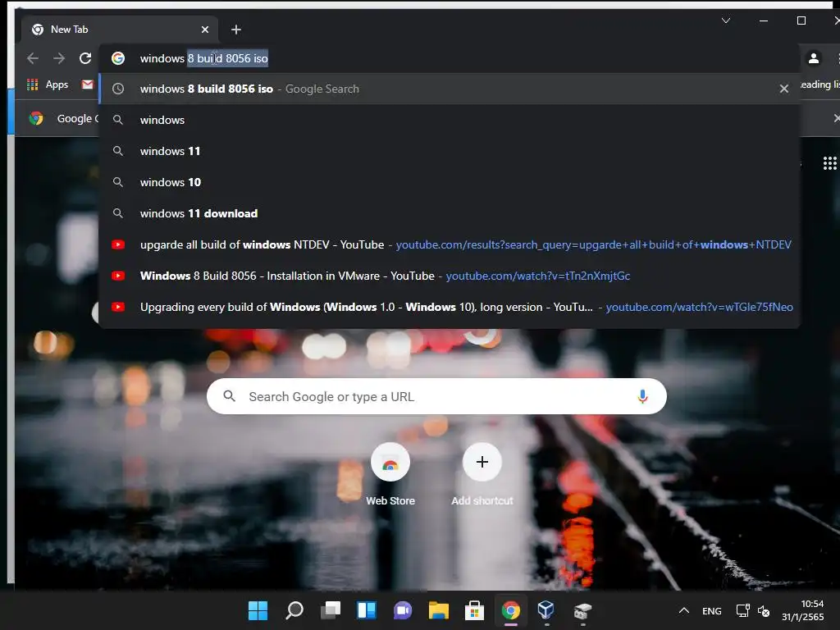Open tab search dropdown chevron

[x=726, y=21]
